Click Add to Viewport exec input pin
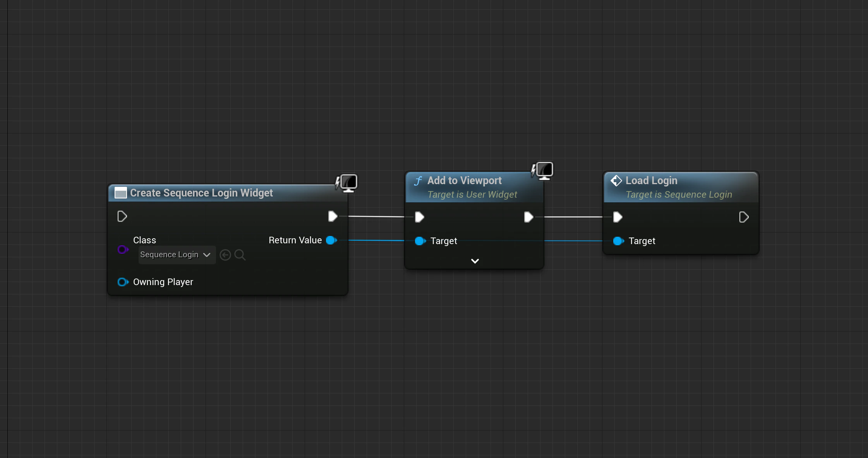Viewport: 868px width, 458px height. 419,217
